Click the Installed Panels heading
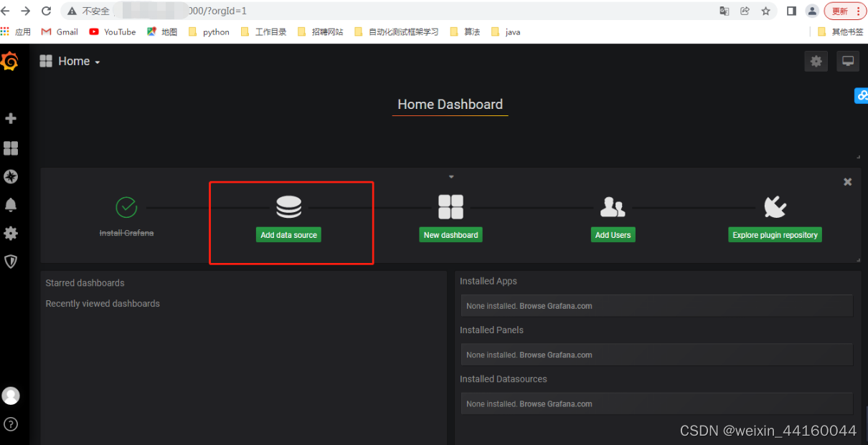 pyautogui.click(x=491, y=330)
